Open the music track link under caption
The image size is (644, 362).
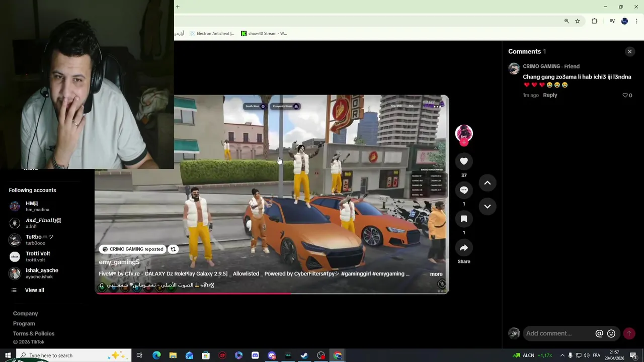(156, 285)
